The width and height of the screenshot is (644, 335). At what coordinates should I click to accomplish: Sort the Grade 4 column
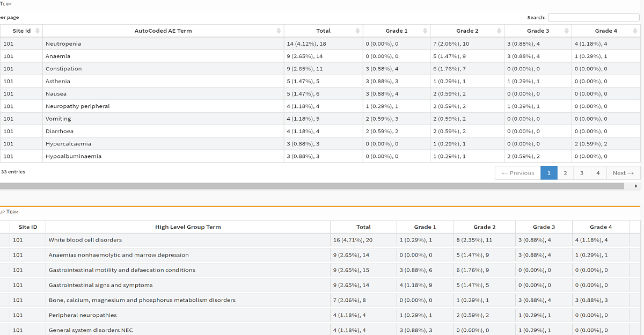click(x=605, y=31)
